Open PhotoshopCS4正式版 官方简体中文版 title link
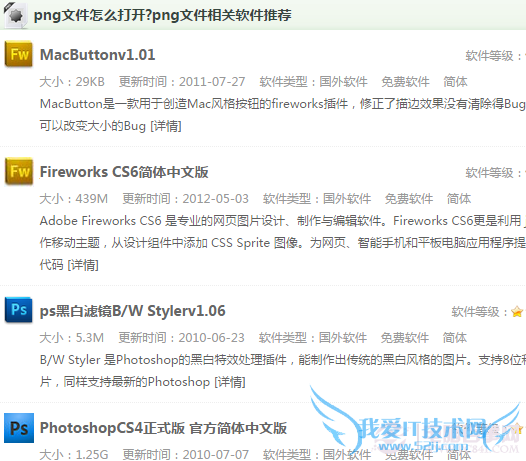526x461 pixels. (163, 428)
